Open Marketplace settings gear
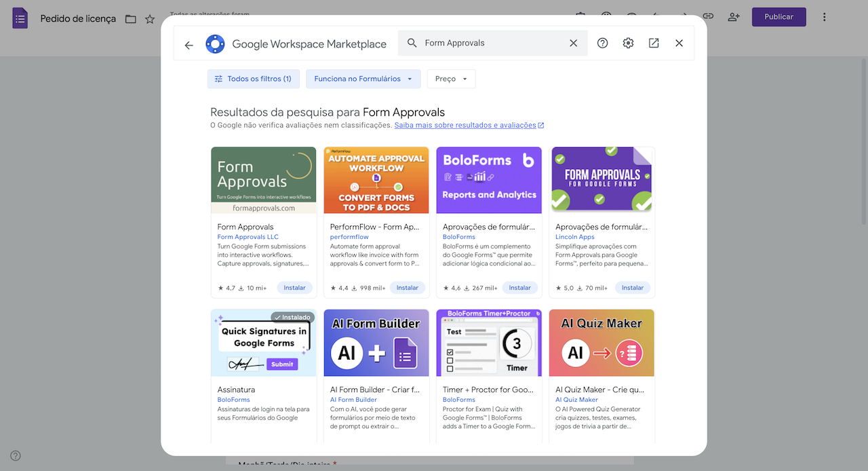Viewport: 868px width, 471px height. click(x=628, y=43)
